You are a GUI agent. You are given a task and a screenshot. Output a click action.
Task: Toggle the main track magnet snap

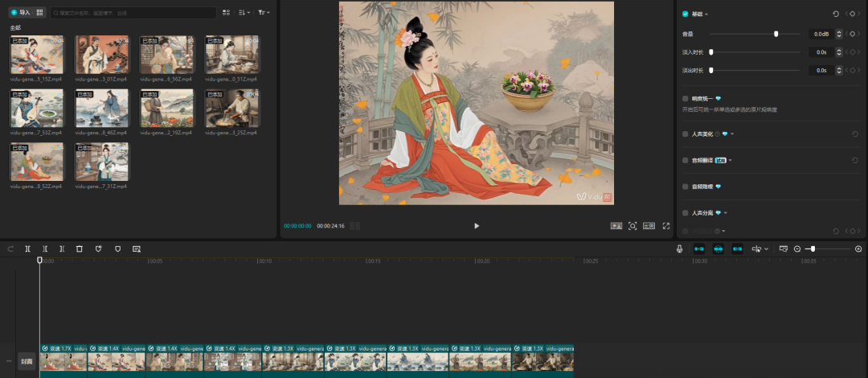pos(699,249)
